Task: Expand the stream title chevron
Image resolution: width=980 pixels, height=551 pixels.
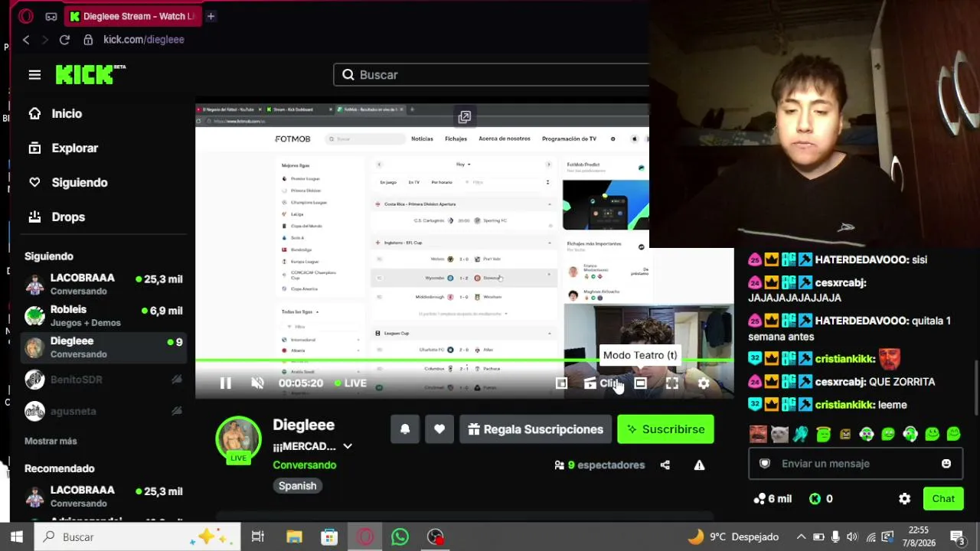Action: tap(348, 446)
